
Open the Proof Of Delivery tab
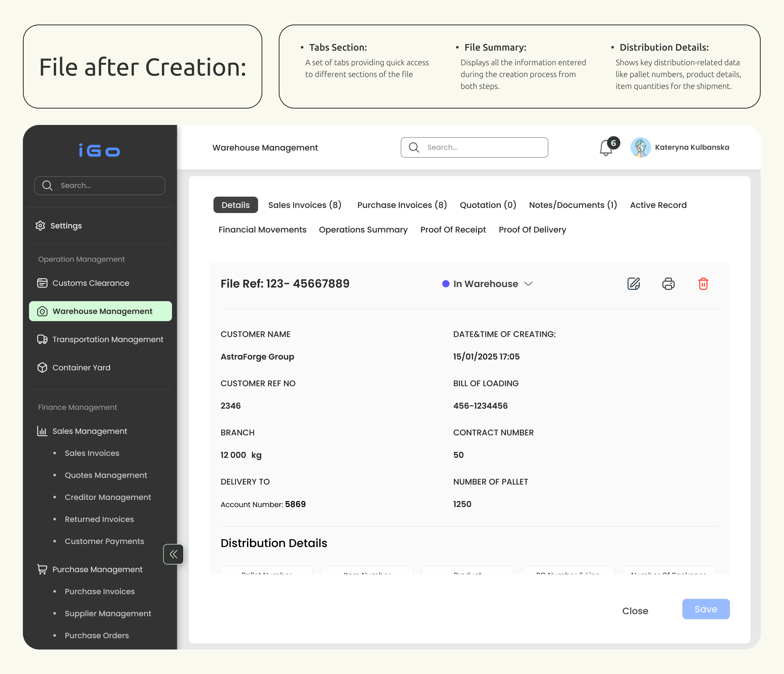coord(532,230)
